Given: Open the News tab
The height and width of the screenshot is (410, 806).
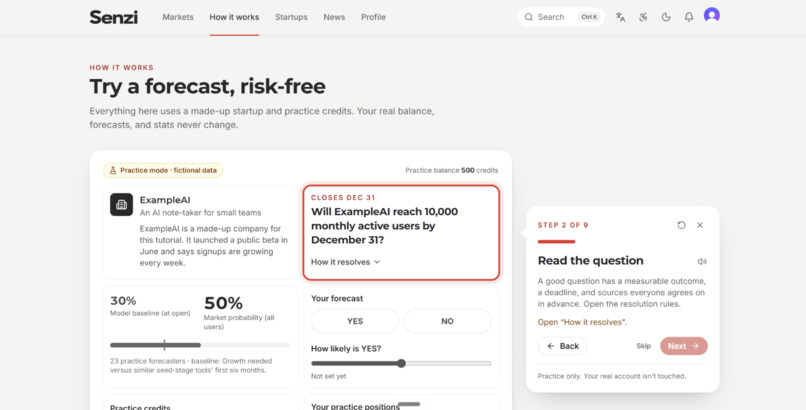Looking at the screenshot, I should click(334, 17).
